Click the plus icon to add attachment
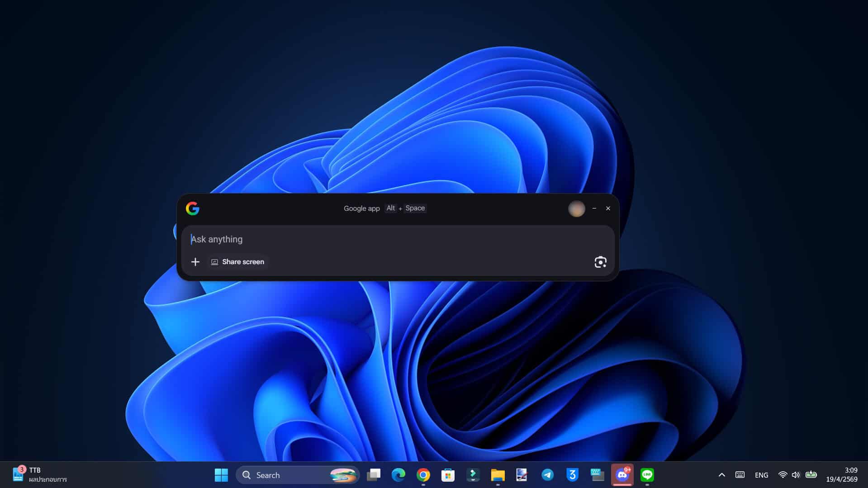This screenshot has height=488, width=868. point(195,262)
